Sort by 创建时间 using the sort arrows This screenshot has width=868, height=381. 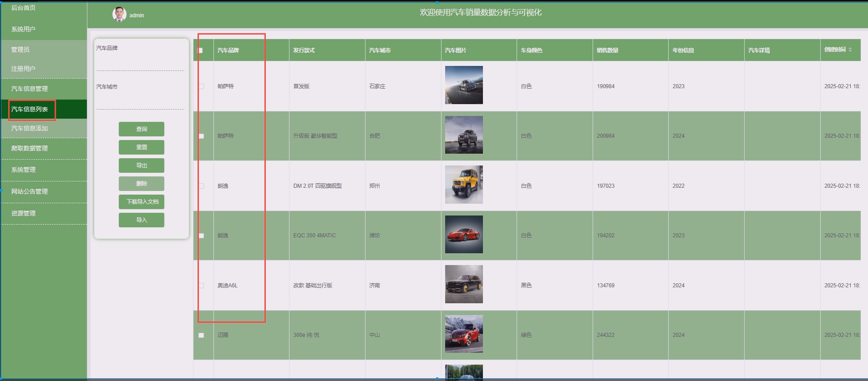850,50
